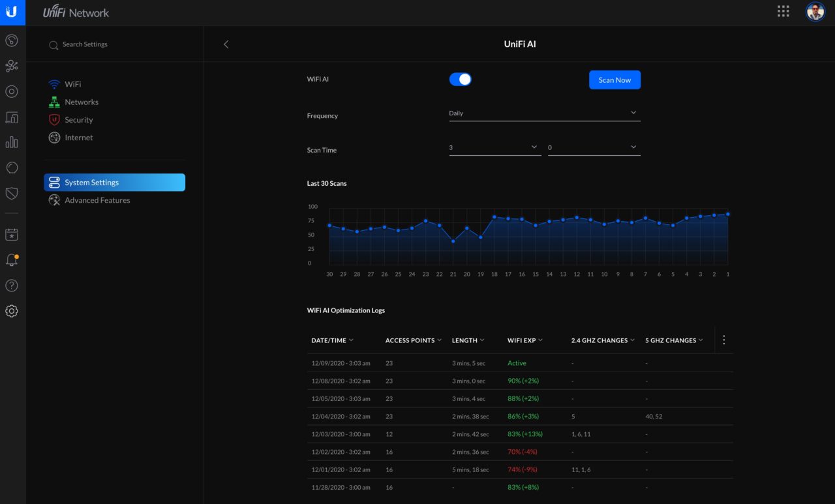
Task: Click the chart data point for scan 1
Action: click(x=728, y=214)
